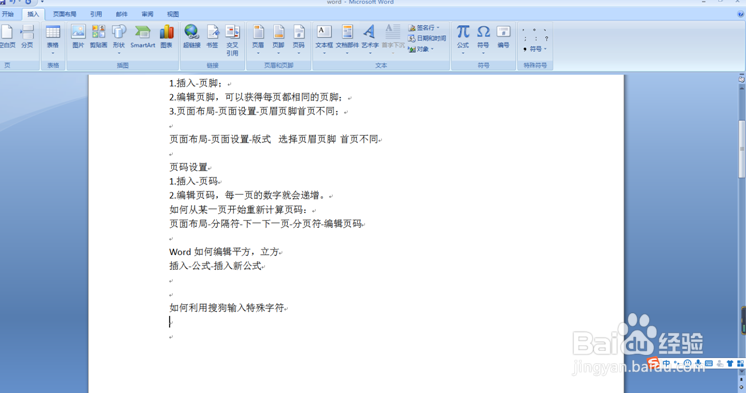Open the Page Layout (页面布局) tab
This screenshot has width=747, height=393.
(x=64, y=14)
